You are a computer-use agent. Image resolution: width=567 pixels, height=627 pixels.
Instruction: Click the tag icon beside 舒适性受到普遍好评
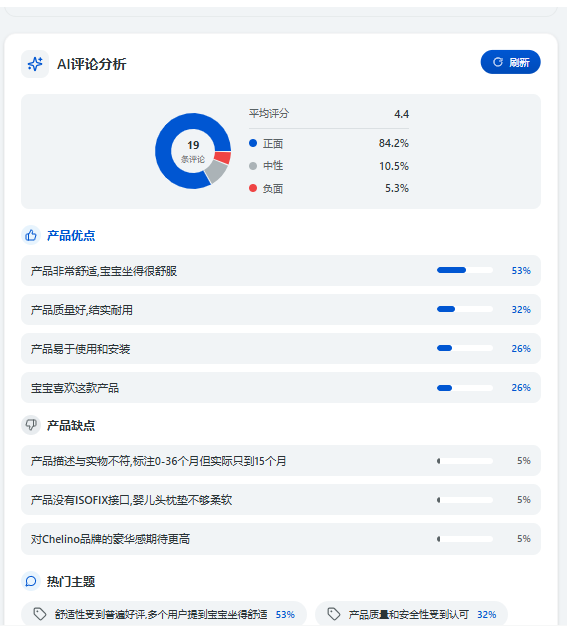click(40, 614)
